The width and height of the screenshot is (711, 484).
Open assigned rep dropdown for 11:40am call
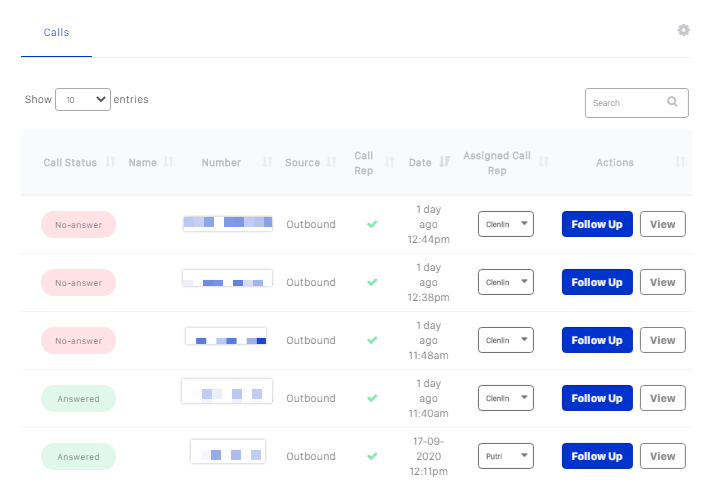click(506, 398)
